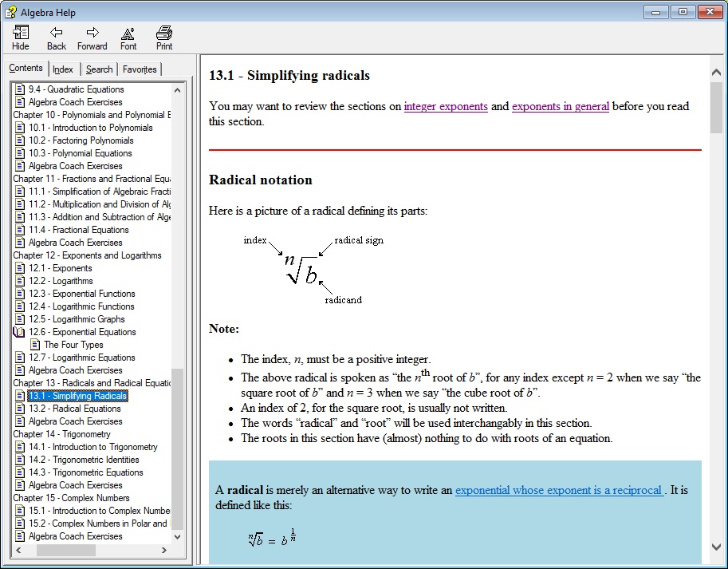Click the page icon beside 12.7 - Logarithmic Equations
728x569 pixels.
pos(20,358)
